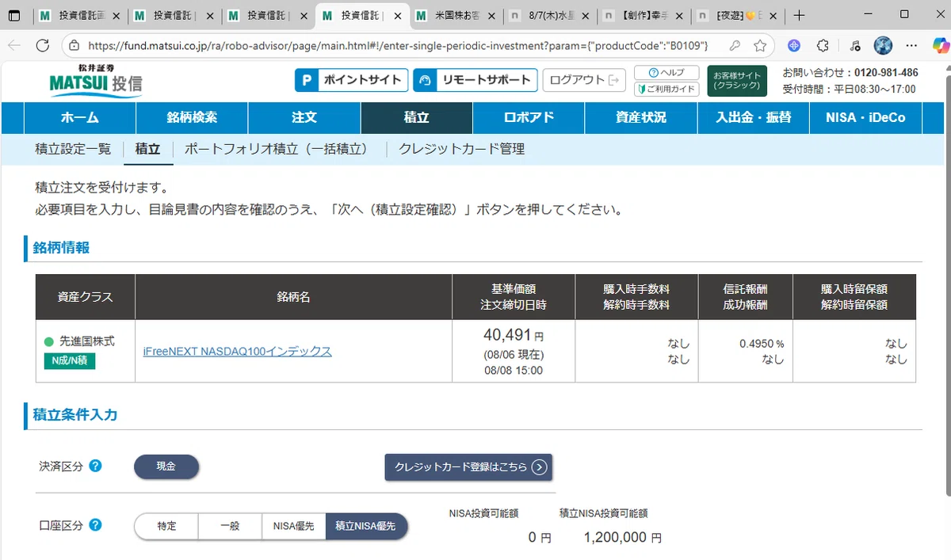Click the phone number 0120-981-486
Image resolution: width=951 pixels, height=560 pixels.
[886, 72]
